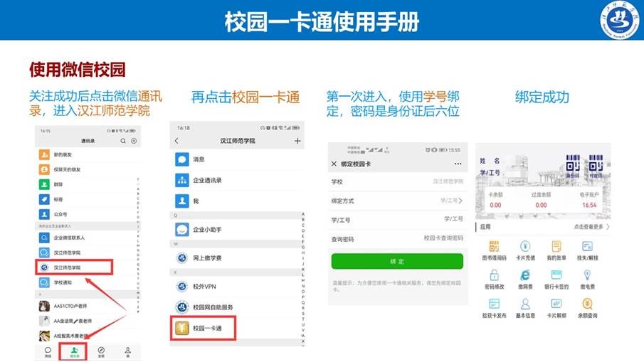Open 我 item with blue person icon
Screen dimensions: 644x362
(x=237, y=201)
